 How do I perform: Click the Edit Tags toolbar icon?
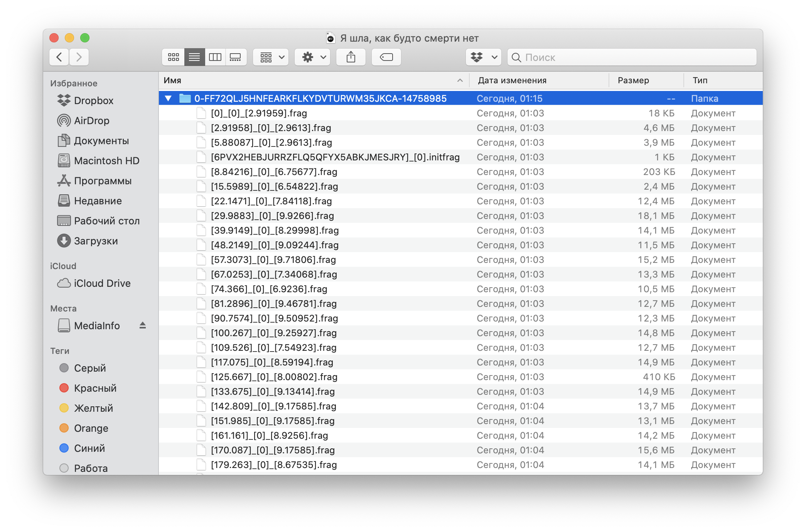tap(386, 57)
